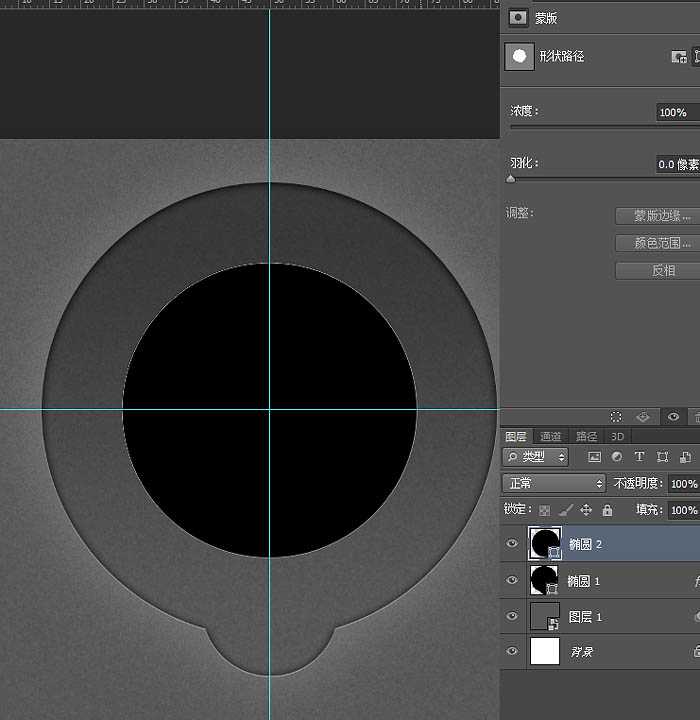Image resolution: width=700 pixels, height=720 pixels.
Task: Open the 正常 blend mode dropdown
Action: click(555, 484)
